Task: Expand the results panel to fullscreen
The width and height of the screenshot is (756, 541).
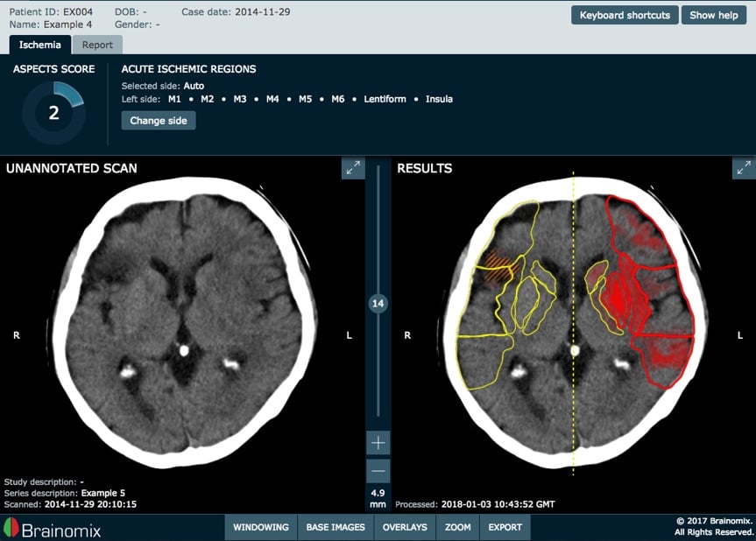Action: 744,168
